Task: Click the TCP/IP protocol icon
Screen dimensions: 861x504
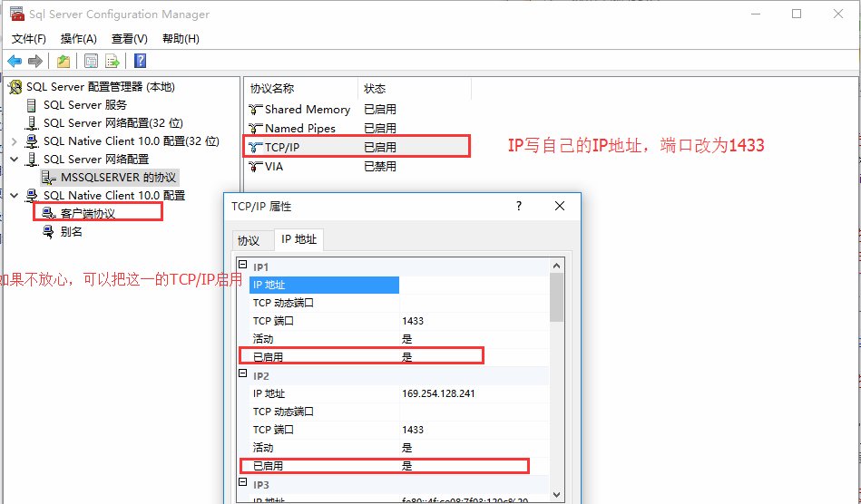Action: pyautogui.click(x=255, y=147)
